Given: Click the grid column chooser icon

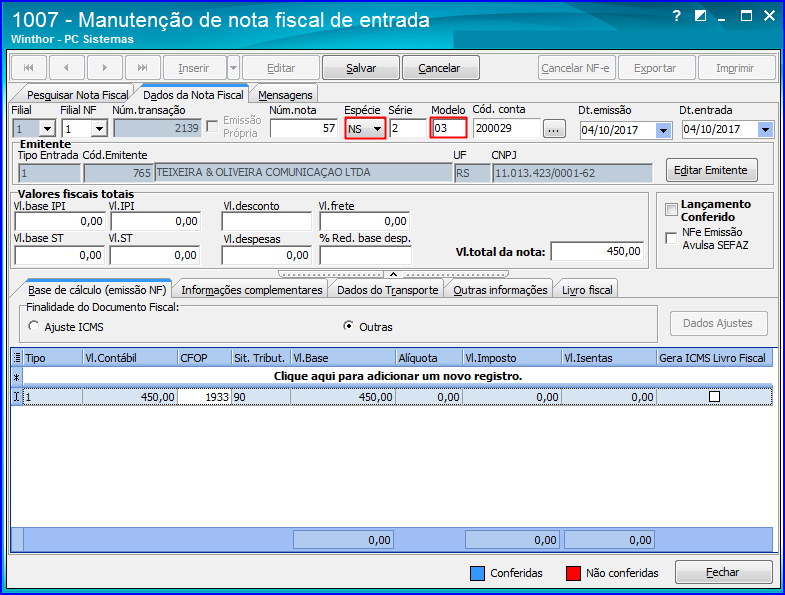Looking at the screenshot, I should tap(17, 358).
